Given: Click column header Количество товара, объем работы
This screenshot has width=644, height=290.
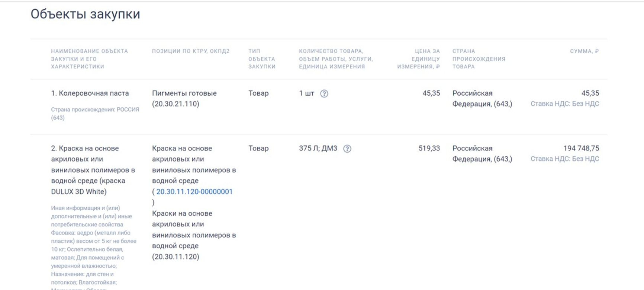Looking at the screenshot, I should [336, 59].
